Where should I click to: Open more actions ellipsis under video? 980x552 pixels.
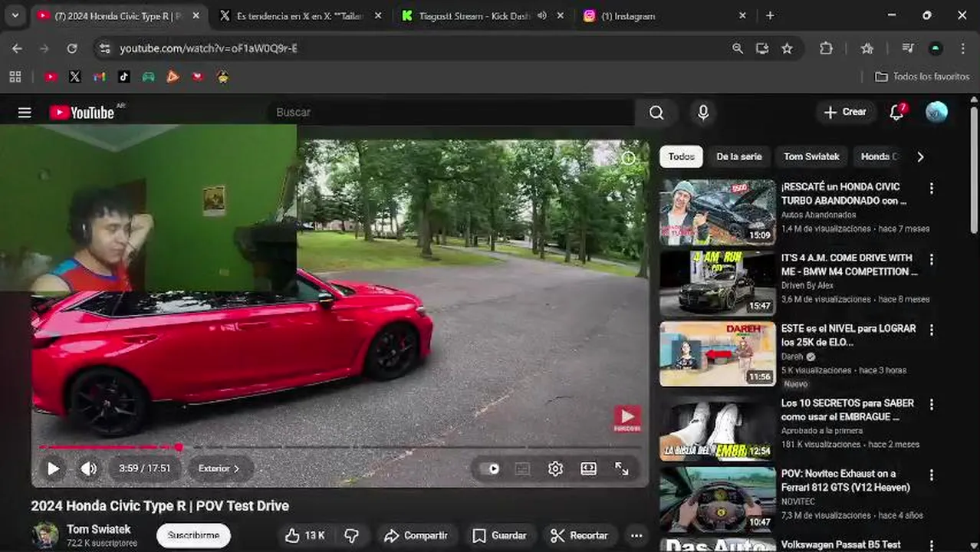pyautogui.click(x=636, y=535)
